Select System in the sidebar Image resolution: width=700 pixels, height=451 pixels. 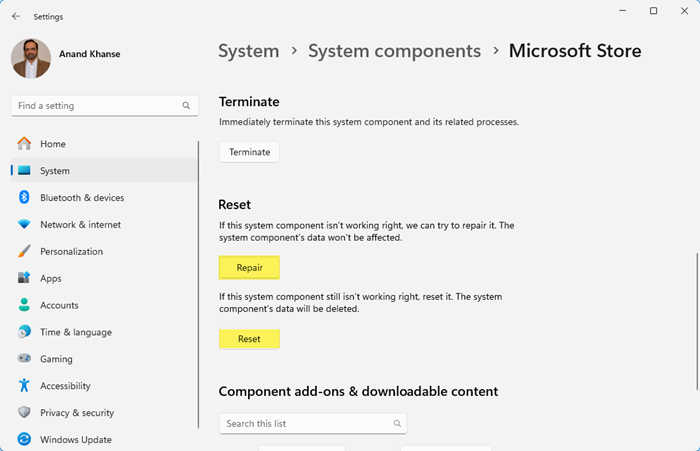pyautogui.click(x=55, y=171)
